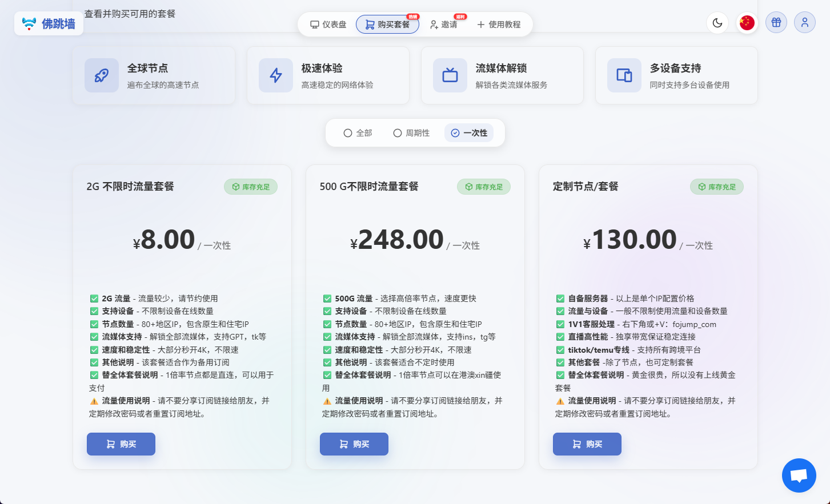The width and height of the screenshot is (830, 504).
Task: Open the user profile icon
Action: [x=804, y=23]
